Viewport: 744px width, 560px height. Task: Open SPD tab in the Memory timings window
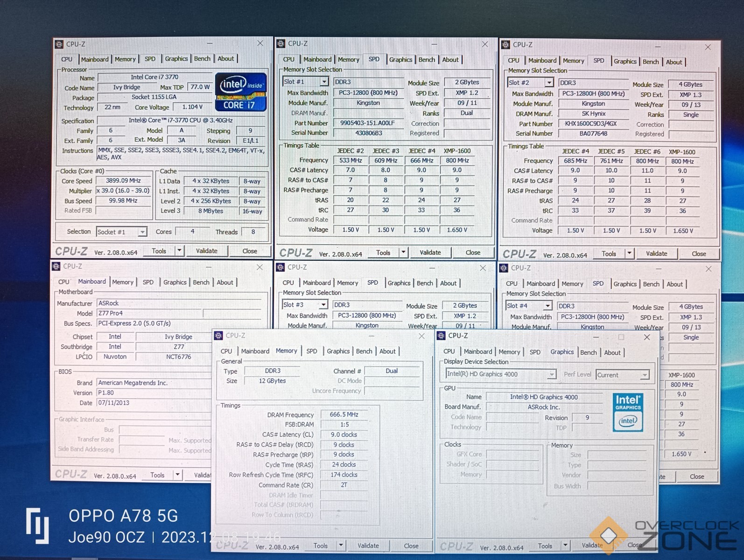tap(312, 351)
